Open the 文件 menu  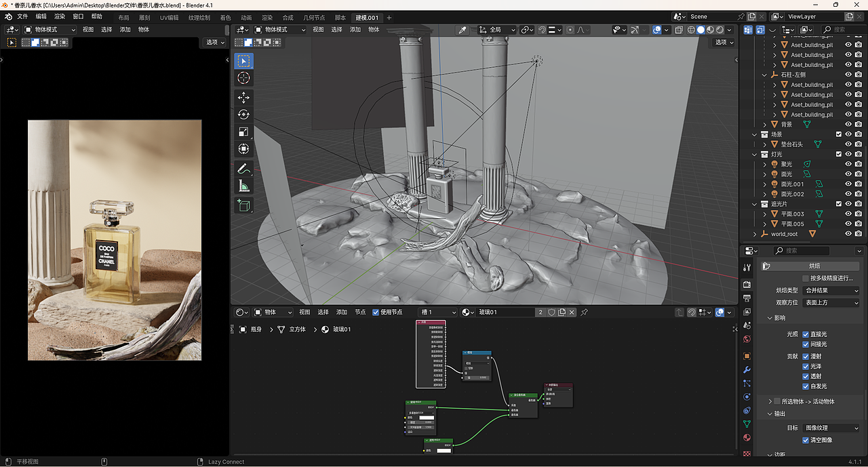[x=22, y=16]
